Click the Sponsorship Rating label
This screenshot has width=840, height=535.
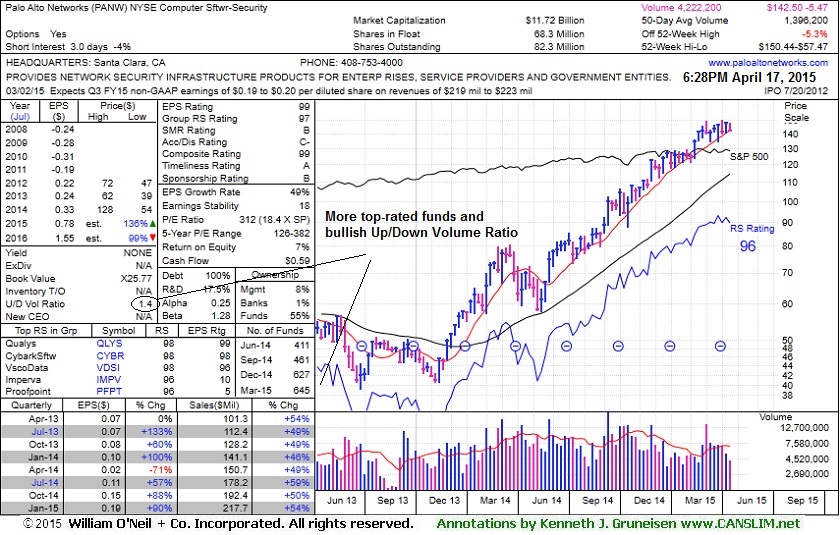pyautogui.click(x=205, y=178)
